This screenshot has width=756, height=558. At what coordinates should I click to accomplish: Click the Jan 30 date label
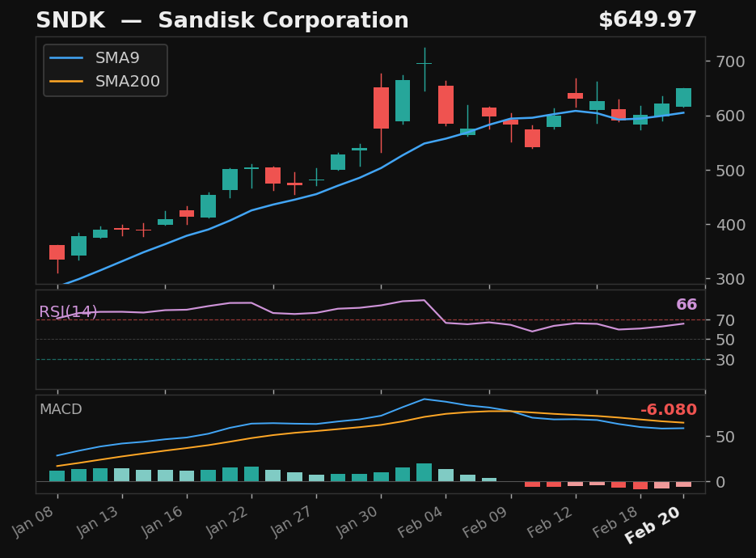coord(357,521)
